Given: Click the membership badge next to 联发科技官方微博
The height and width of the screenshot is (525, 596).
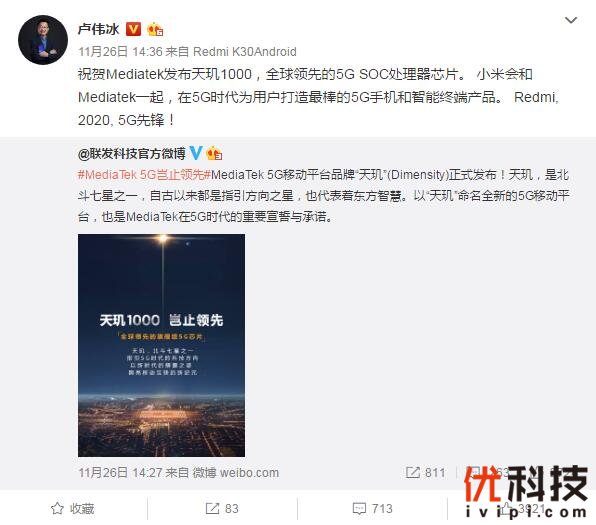Looking at the screenshot, I should [x=214, y=153].
